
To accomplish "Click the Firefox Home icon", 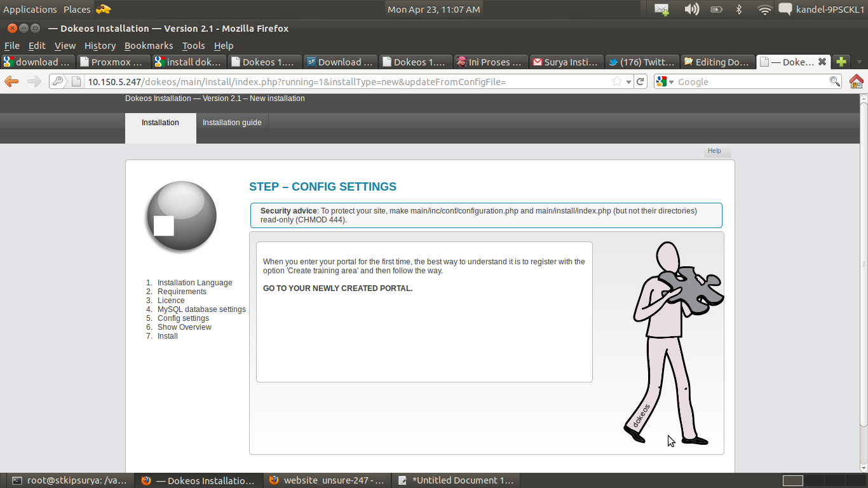I will pyautogui.click(x=856, y=81).
